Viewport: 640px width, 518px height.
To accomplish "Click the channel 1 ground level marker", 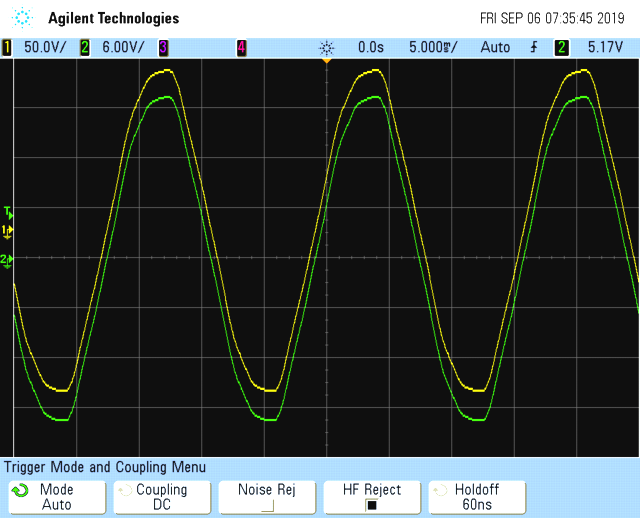I will 7,231.
